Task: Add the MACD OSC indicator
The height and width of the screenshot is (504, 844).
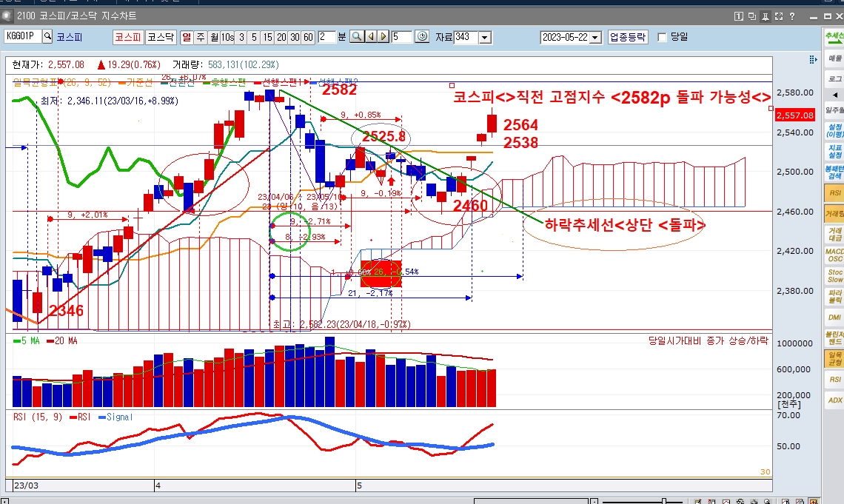Action: pyautogui.click(x=834, y=255)
